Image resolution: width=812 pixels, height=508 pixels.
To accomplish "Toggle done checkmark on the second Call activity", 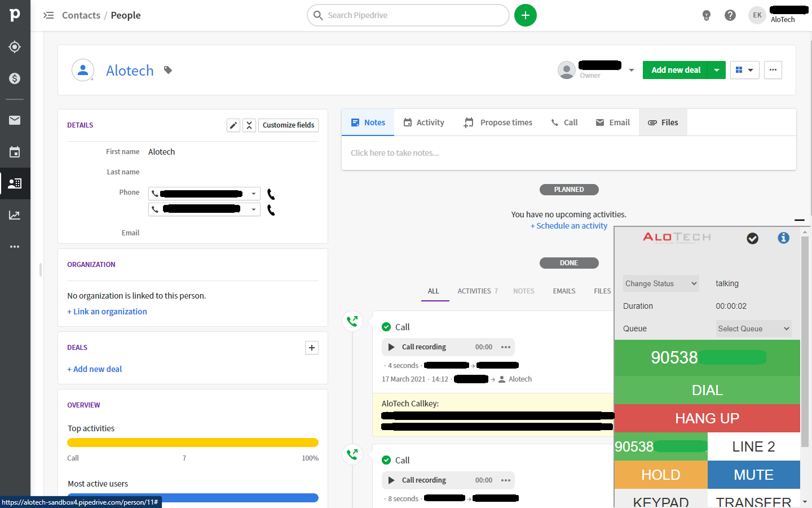I will pyautogui.click(x=386, y=460).
